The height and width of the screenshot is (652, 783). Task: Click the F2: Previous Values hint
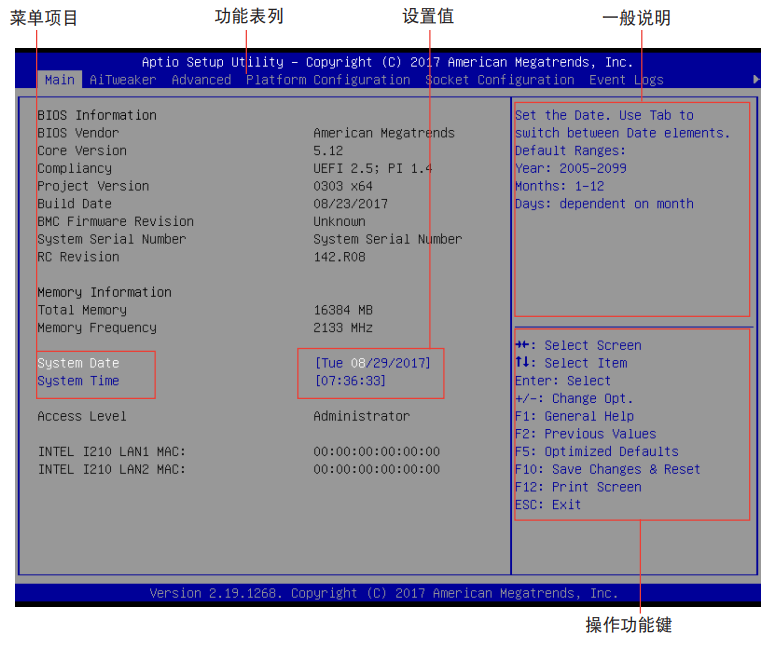coord(586,434)
